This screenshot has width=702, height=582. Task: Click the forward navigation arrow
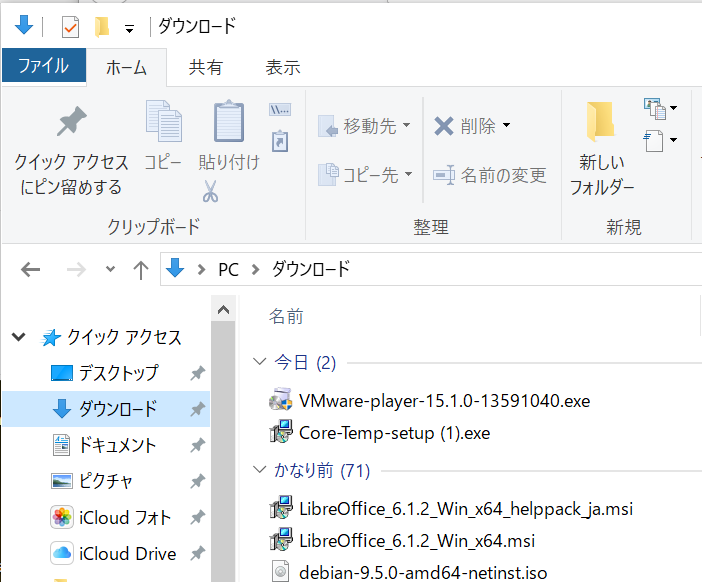click(76, 270)
